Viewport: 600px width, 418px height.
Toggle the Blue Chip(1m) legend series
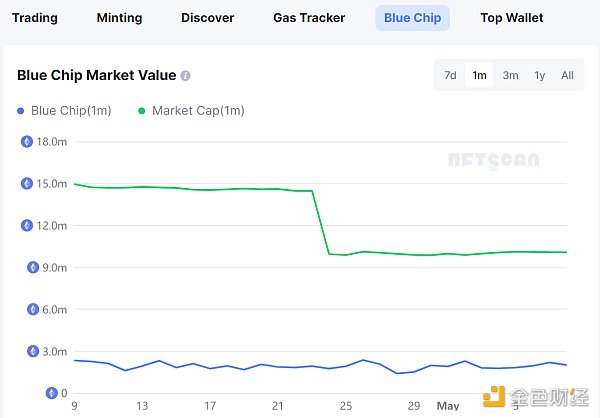(x=65, y=111)
